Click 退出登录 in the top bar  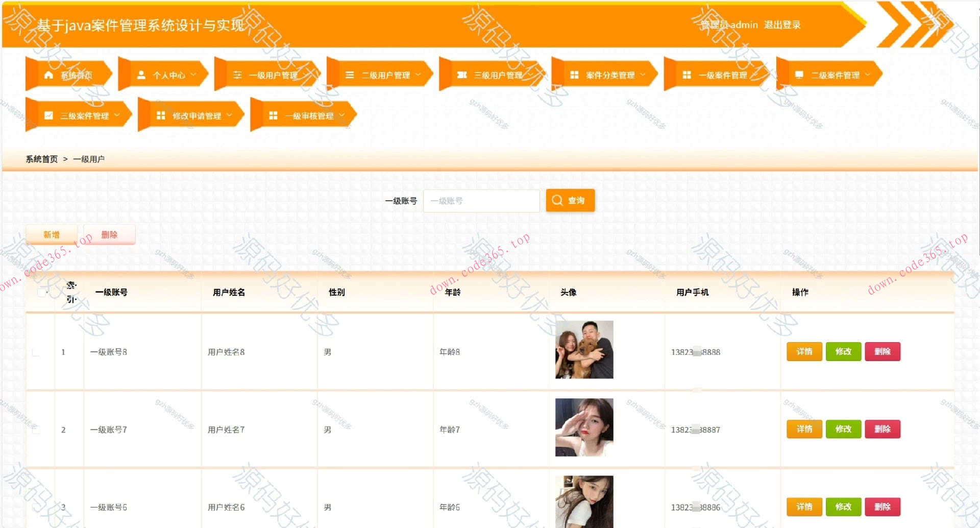tap(782, 24)
